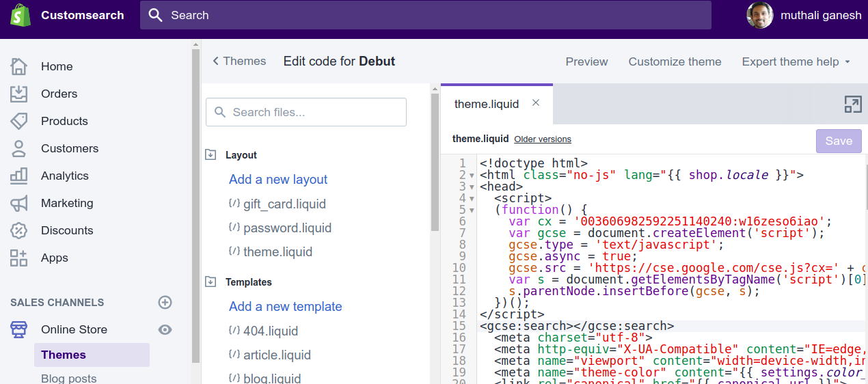The width and height of the screenshot is (868, 384).
Task: Click the search magnifier icon in top bar
Action: pos(156,15)
